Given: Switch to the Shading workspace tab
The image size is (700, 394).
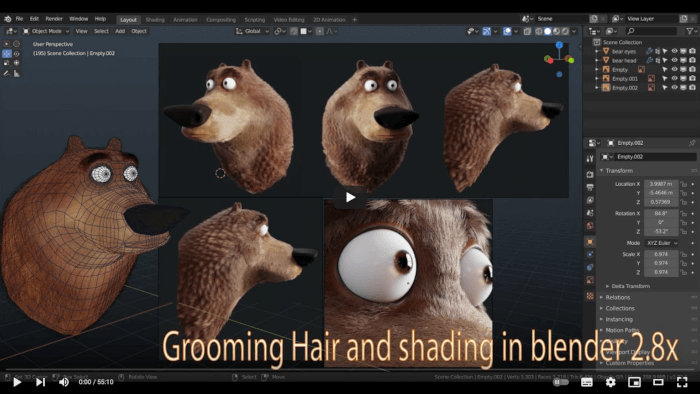Looking at the screenshot, I should click(155, 20).
